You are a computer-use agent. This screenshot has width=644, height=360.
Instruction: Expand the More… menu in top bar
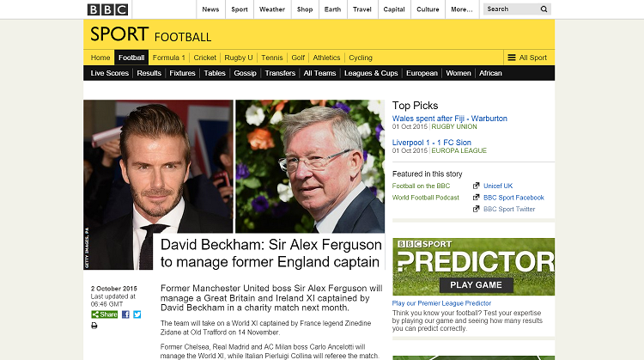pyautogui.click(x=462, y=9)
